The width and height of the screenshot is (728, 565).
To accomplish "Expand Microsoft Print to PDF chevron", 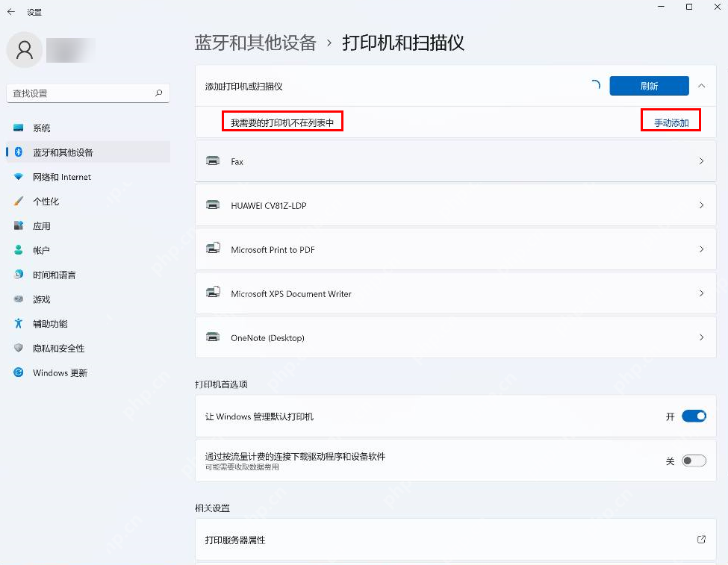I will (701, 249).
